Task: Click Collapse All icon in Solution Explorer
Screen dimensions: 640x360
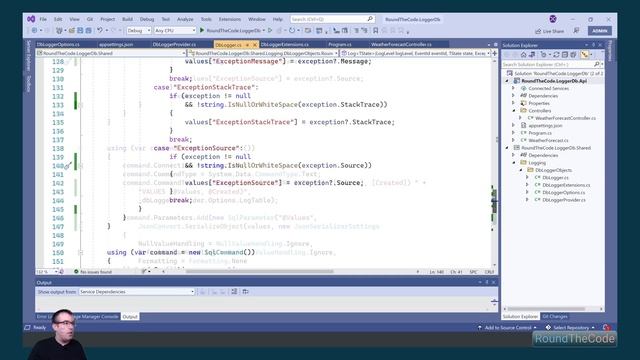Action: click(x=564, y=55)
